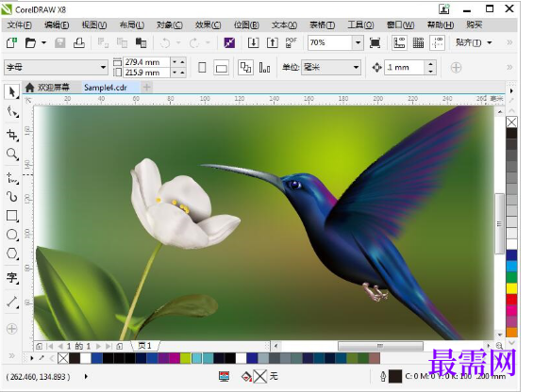
Task: Select the Zoom magnifier tool
Action: pyautogui.click(x=12, y=155)
